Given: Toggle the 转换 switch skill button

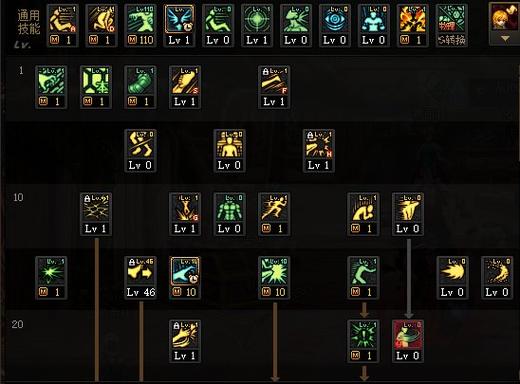Looking at the screenshot, I should click(451, 26).
